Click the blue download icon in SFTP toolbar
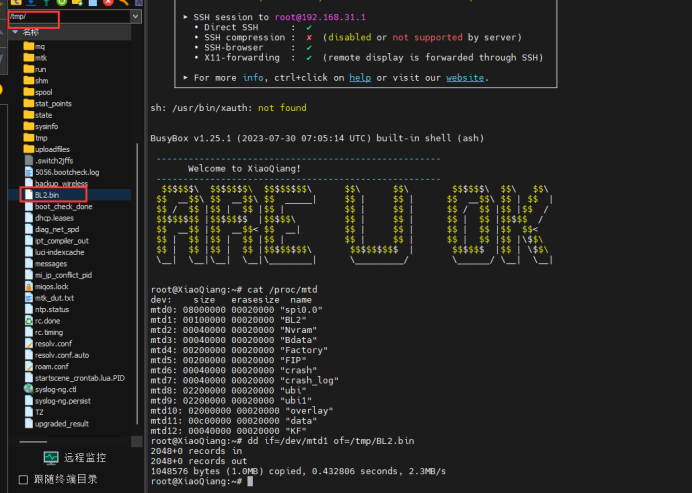 pos(30,3)
